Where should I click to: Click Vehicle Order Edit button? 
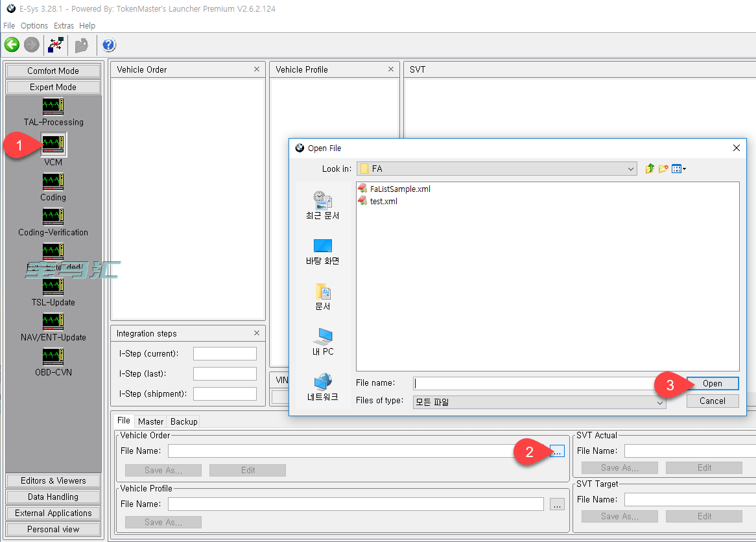pos(248,470)
